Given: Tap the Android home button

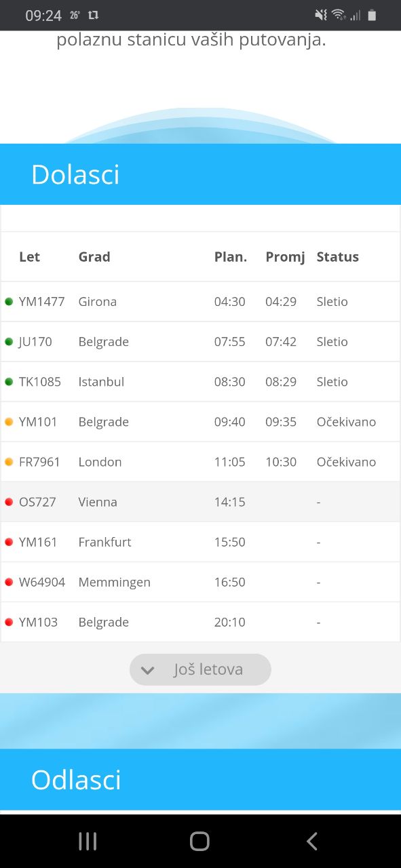Looking at the screenshot, I should tap(199, 841).
